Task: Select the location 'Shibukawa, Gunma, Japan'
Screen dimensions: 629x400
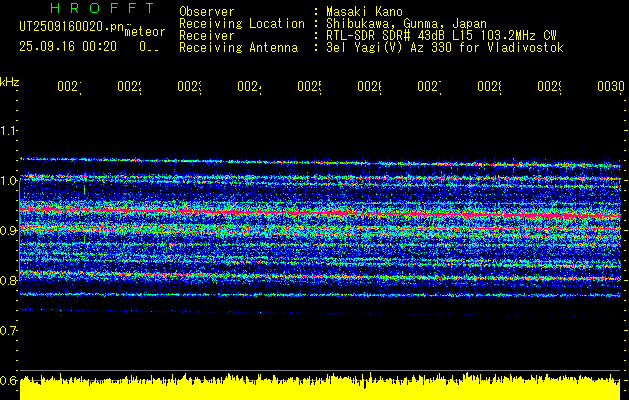Action: tap(406, 24)
